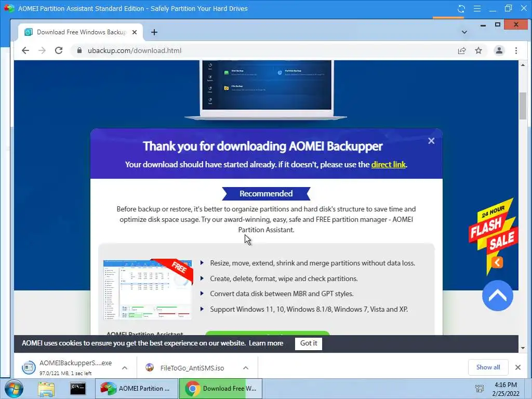Screen dimensions: 532x399
Task: Open Command Prompt from taskbar
Action: pyautogui.click(x=78, y=389)
